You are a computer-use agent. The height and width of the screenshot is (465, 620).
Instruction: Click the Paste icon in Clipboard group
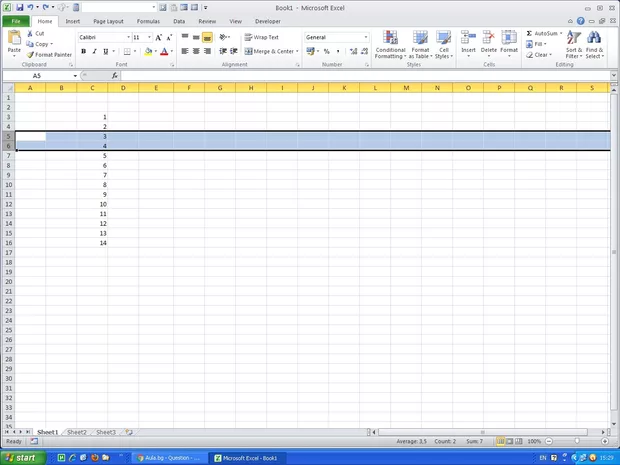pos(14,39)
